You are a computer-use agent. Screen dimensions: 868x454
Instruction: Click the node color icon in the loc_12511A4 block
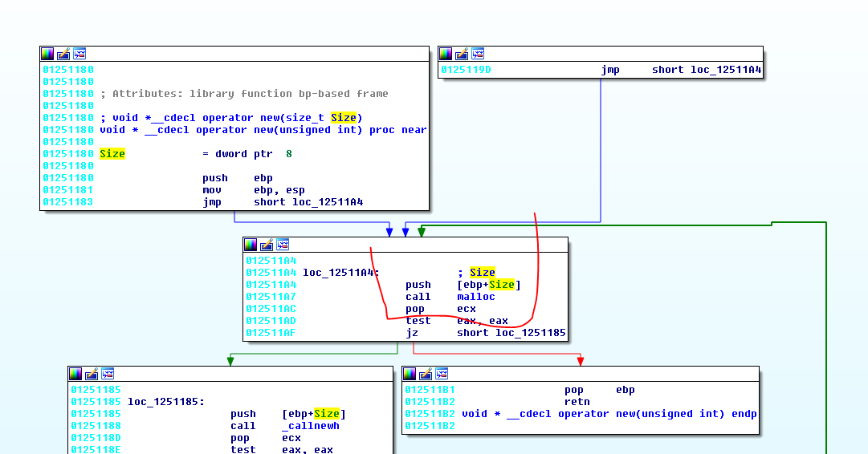[251, 245]
